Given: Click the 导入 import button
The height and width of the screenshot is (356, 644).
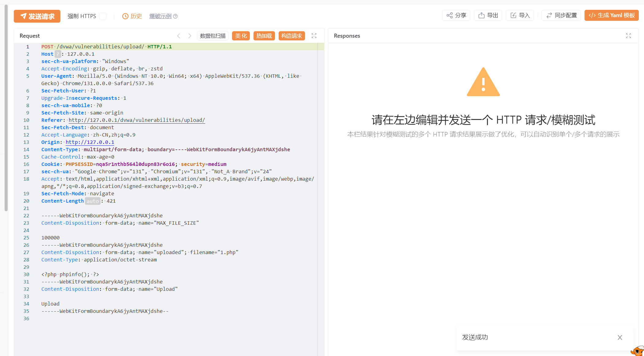Looking at the screenshot, I should (x=520, y=15).
